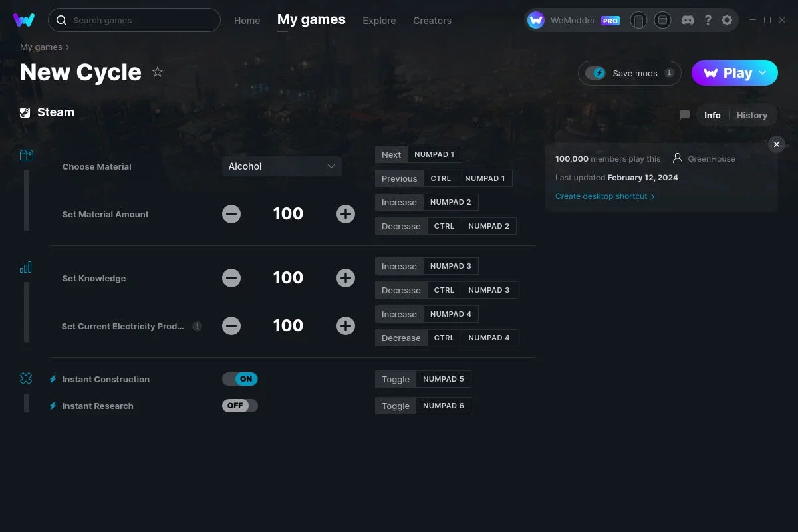The image size is (798, 532).
Task: Click the Next NUMPAD 1 hotkey
Action: [x=418, y=154]
